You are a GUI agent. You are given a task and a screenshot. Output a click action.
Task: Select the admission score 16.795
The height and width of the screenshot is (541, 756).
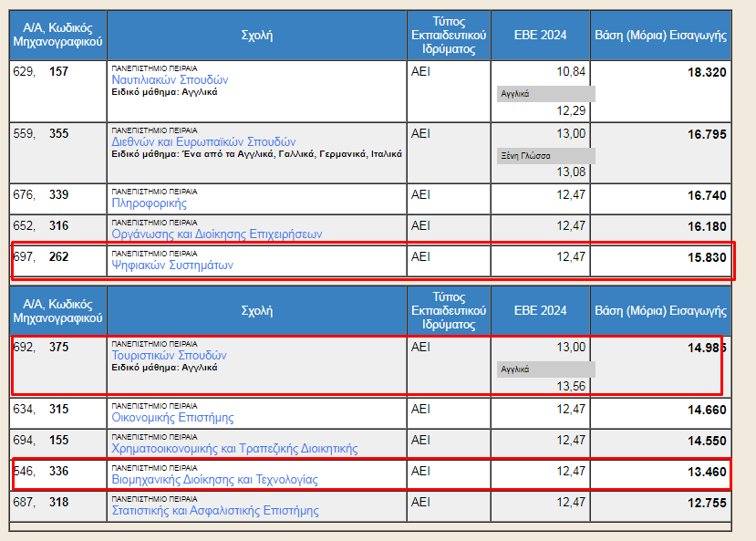(707, 134)
